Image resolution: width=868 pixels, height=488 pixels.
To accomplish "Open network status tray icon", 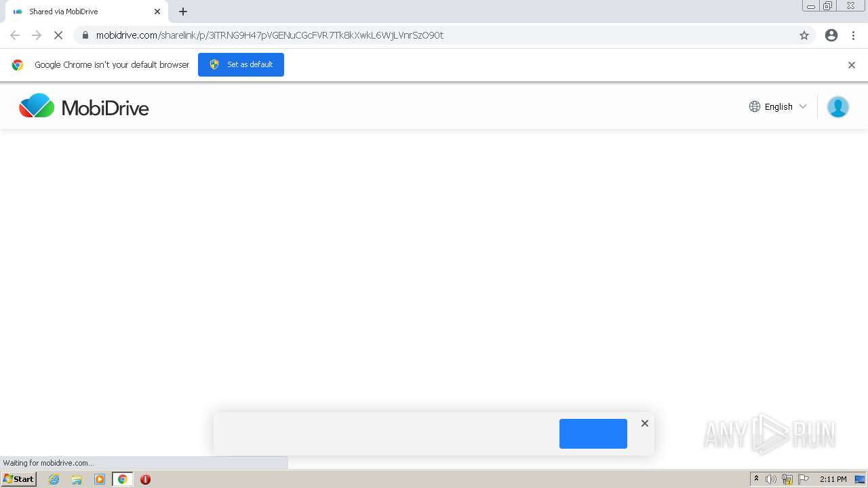I will [787, 479].
